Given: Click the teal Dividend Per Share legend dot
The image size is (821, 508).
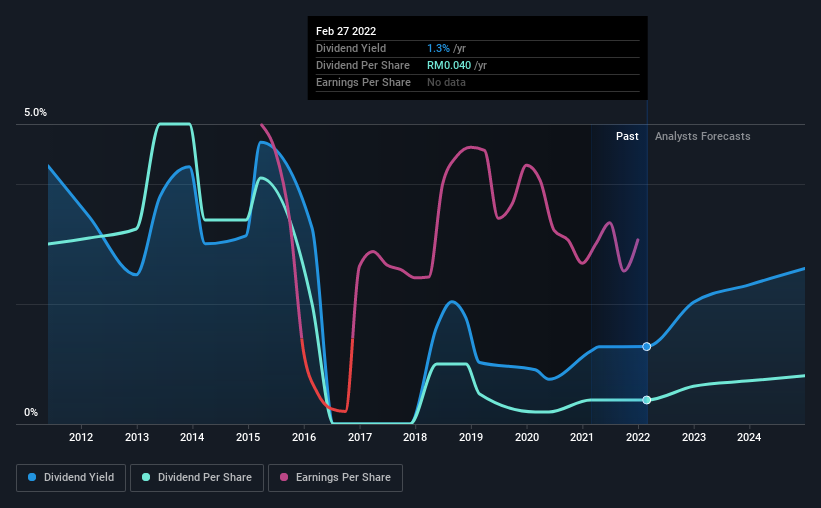Looking at the screenshot, I should click(x=146, y=477).
